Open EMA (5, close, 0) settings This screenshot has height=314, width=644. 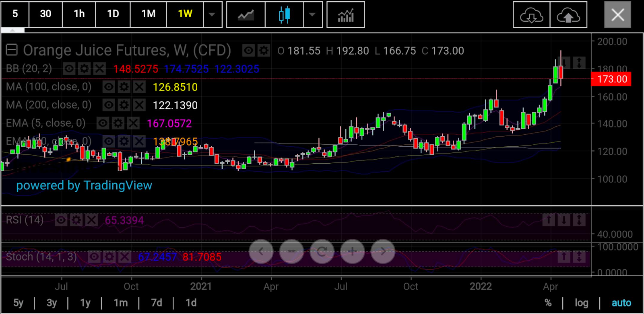pos(118,123)
